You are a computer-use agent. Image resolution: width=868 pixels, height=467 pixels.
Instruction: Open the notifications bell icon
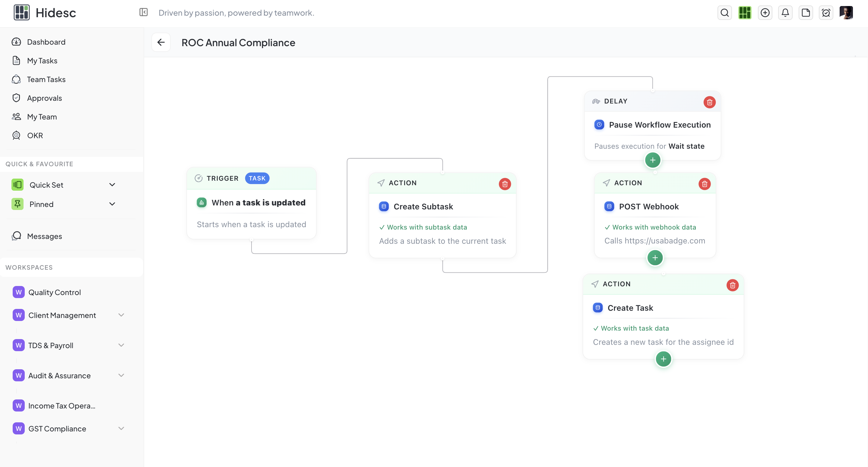[785, 12]
